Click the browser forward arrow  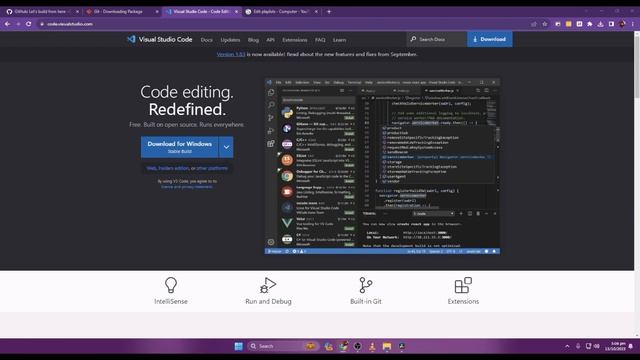pos(18,24)
